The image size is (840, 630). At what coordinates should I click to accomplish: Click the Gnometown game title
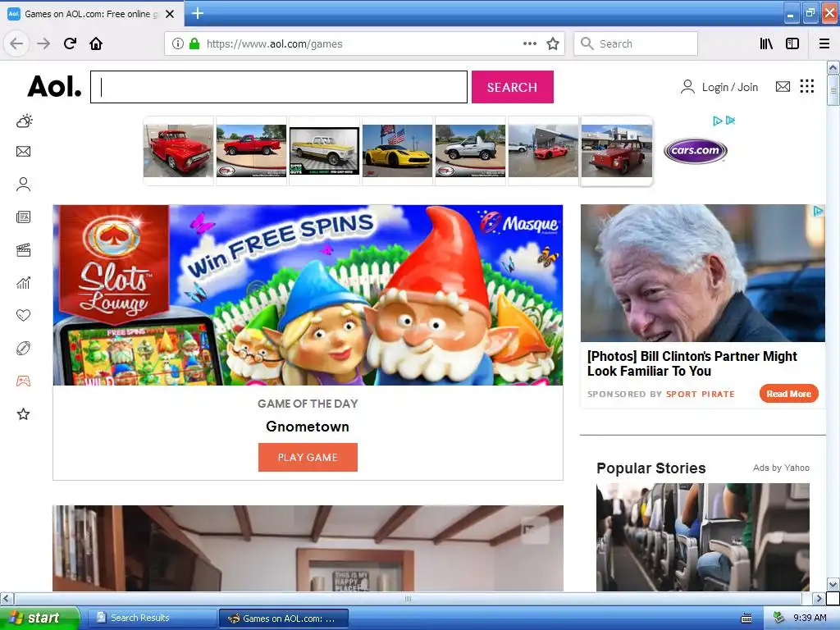pyautogui.click(x=308, y=427)
